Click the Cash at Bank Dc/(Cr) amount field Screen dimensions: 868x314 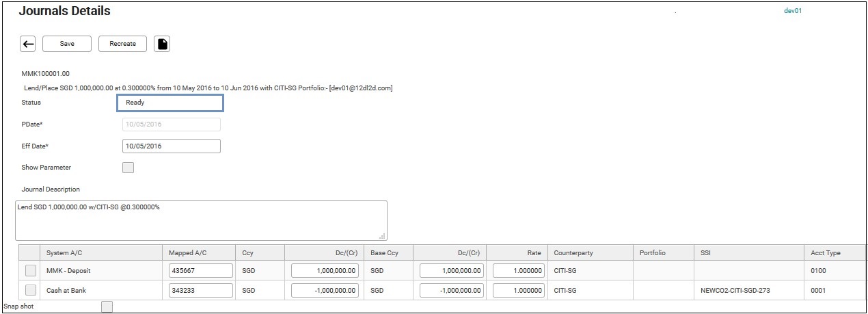pyautogui.click(x=325, y=290)
